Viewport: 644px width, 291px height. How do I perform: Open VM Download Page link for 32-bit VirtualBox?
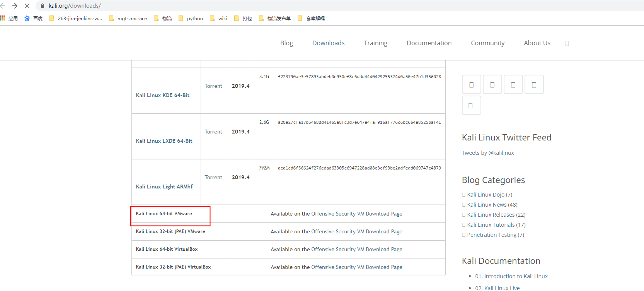357,267
